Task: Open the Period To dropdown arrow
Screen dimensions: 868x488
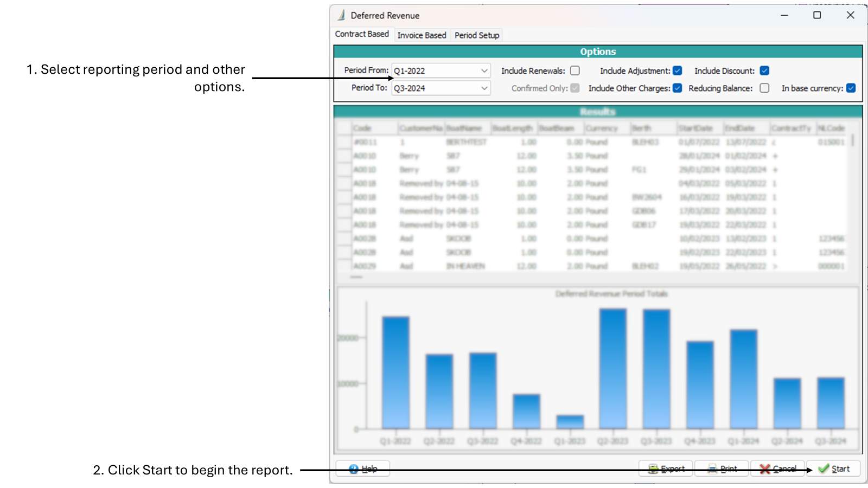Action: [484, 88]
